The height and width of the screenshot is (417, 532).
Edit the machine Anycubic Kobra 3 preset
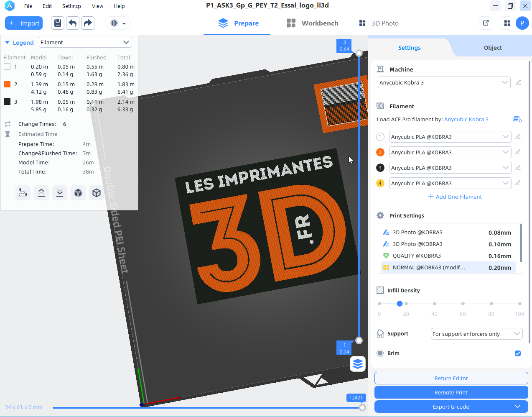[519, 82]
